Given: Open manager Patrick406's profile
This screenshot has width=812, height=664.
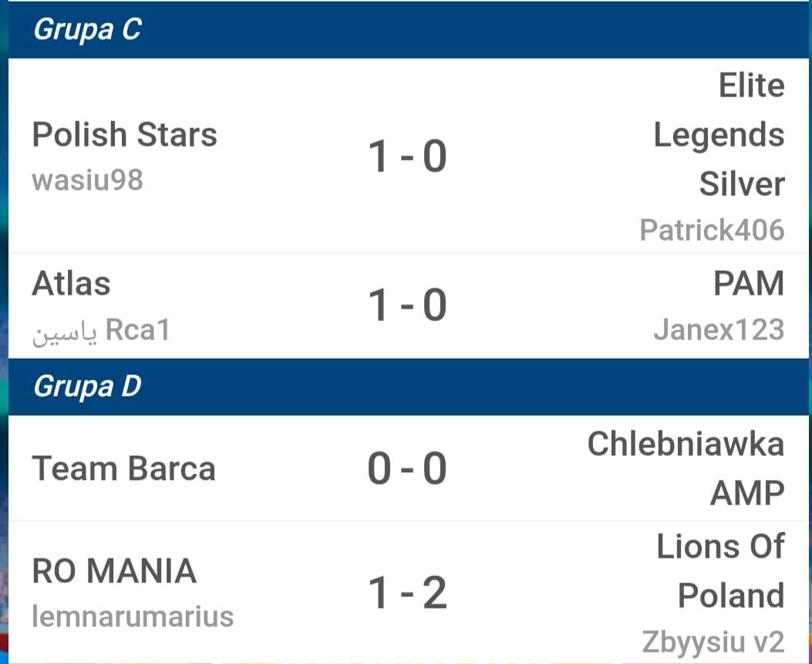Looking at the screenshot, I should [712, 230].
